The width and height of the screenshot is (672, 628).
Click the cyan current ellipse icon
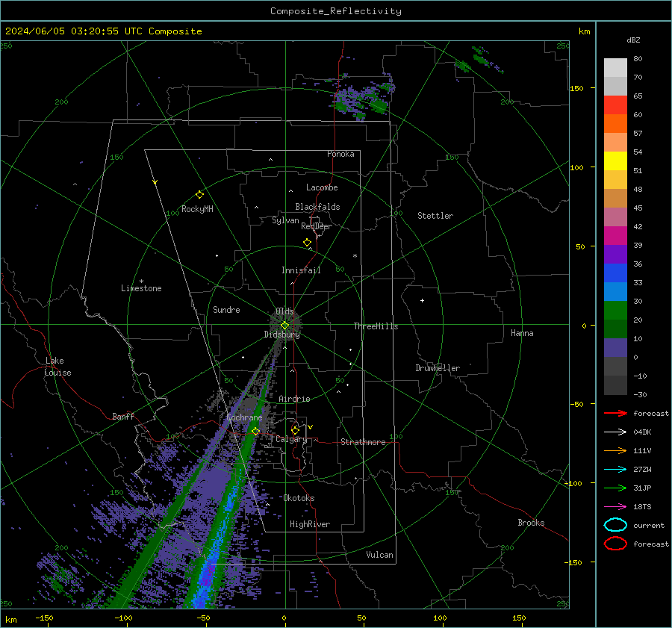pyautogui.click(x=615, y=525)
